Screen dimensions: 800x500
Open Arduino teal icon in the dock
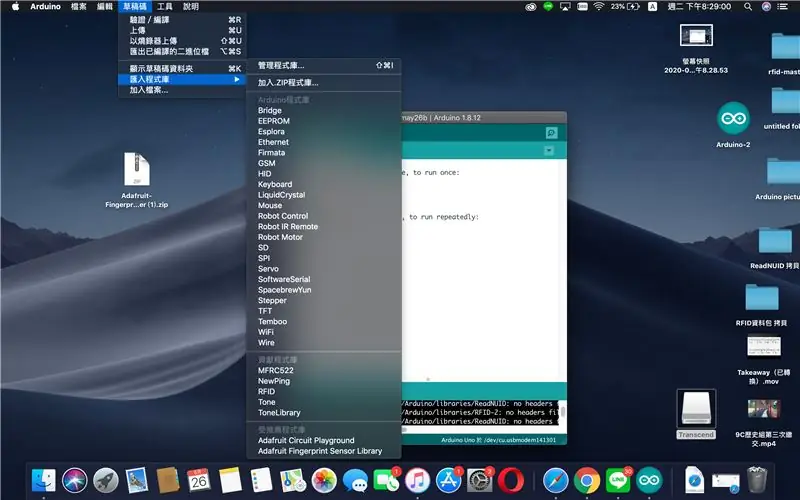tap(649, 481)
